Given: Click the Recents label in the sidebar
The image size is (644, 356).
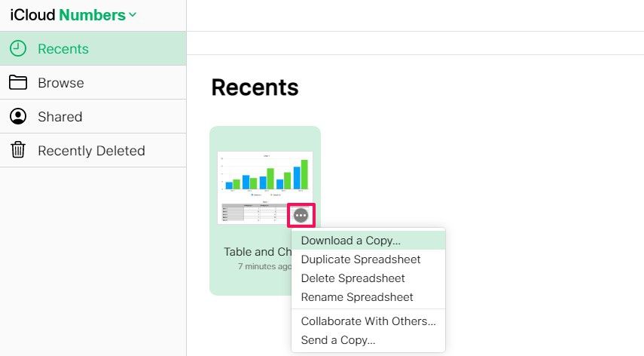Looking at the screenshot, I should click(63, 49).
